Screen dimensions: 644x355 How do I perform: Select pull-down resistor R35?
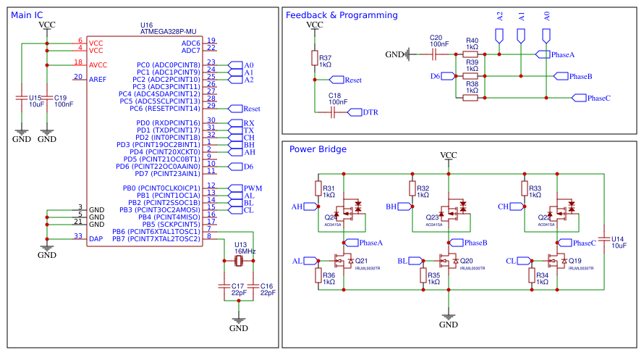point(423,275)
